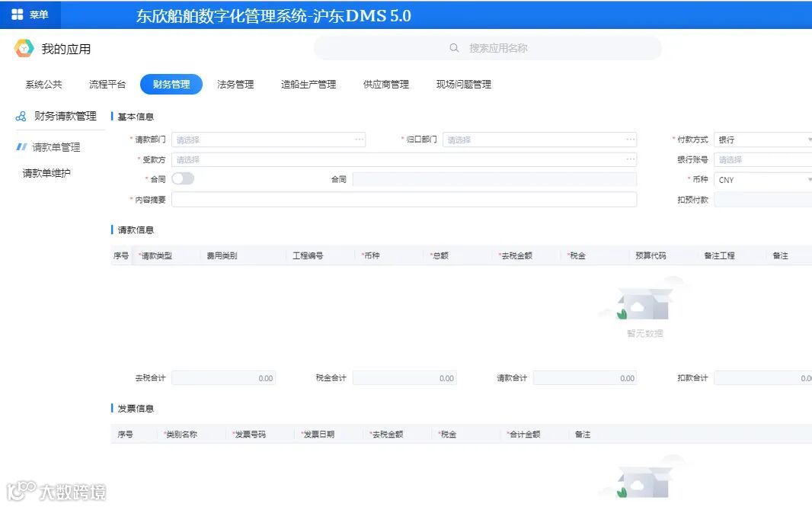Click the 合计金额 column header
Image resolution: width=812 pixels, height=507 pixels.
pyautogui.click(x=525, y=435)
